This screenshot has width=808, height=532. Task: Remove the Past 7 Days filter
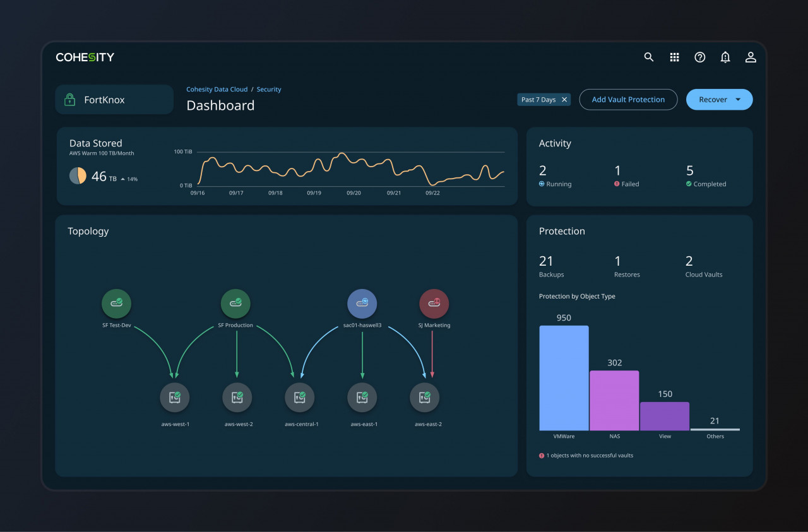564,100
